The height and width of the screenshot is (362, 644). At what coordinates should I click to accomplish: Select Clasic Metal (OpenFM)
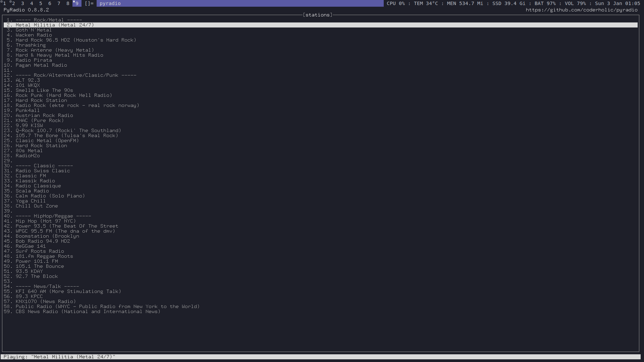[x=47, y=140]
